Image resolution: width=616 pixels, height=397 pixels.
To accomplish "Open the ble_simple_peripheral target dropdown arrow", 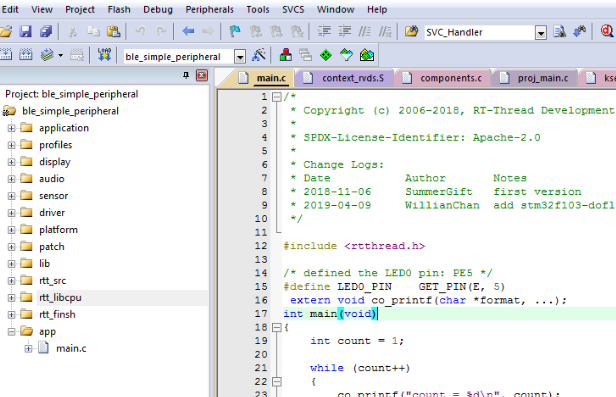I will 240,57.
